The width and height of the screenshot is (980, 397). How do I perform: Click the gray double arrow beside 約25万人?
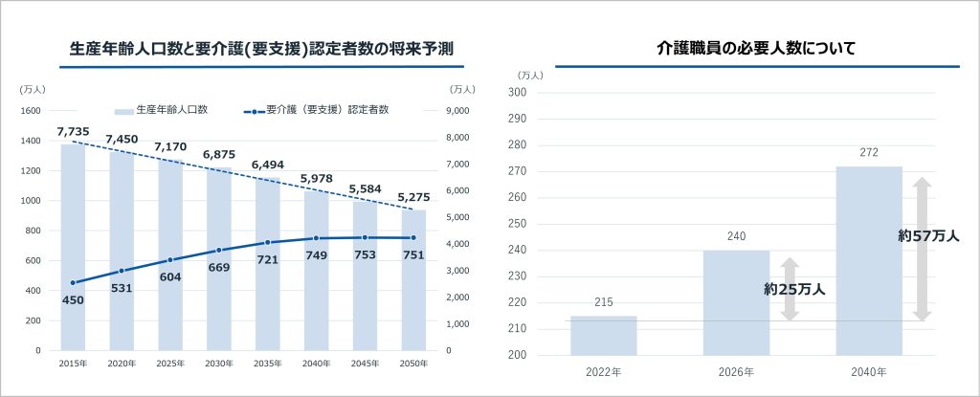click(x=789, y=289)
